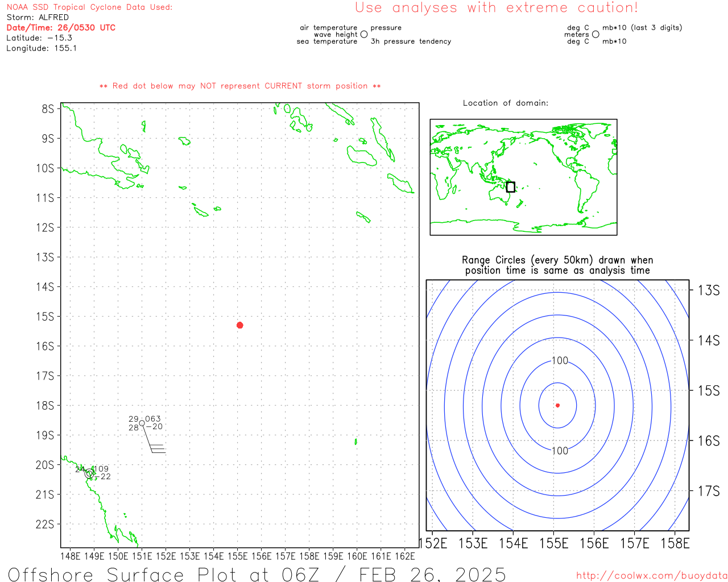
Task: Click the legend station circle beside 'wave height'
Action: 364,35
